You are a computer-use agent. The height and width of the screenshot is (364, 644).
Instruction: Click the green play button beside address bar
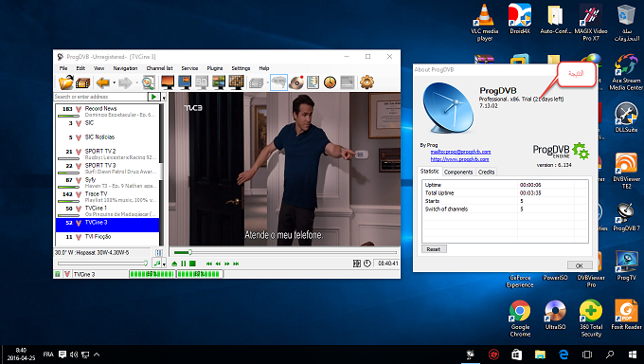pyautogui.click(x=153, y=97)
